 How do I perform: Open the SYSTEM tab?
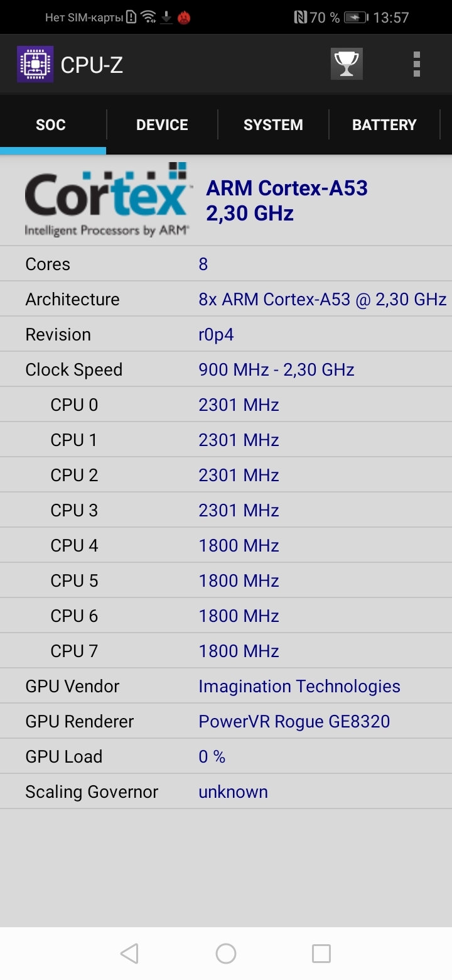coord(273,124)
